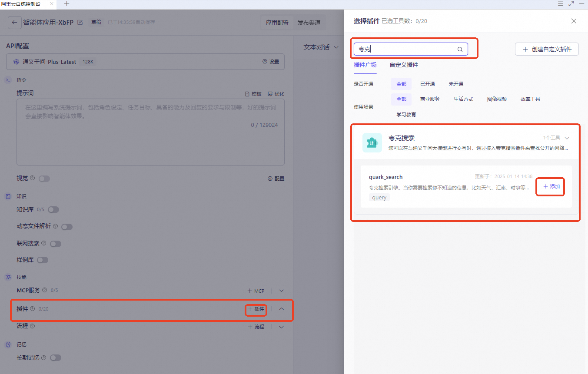Screen dimensions: 588x374
Task: Click the fullscreen expand icon in title bar
Action: [571, 3]
